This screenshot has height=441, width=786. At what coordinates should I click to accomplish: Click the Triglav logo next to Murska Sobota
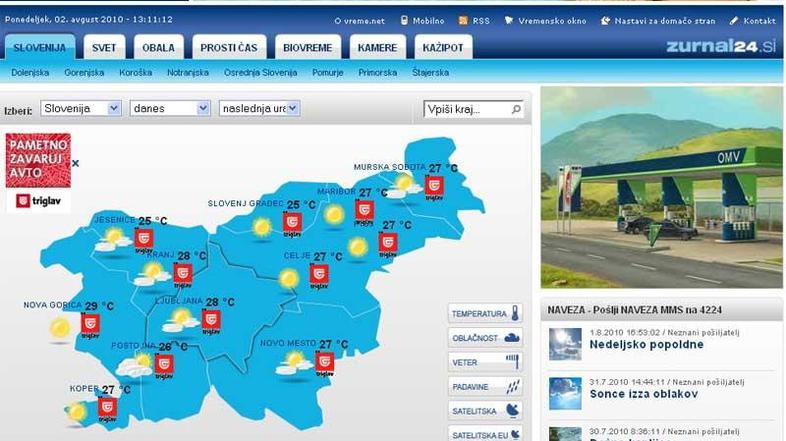(434, 188)
